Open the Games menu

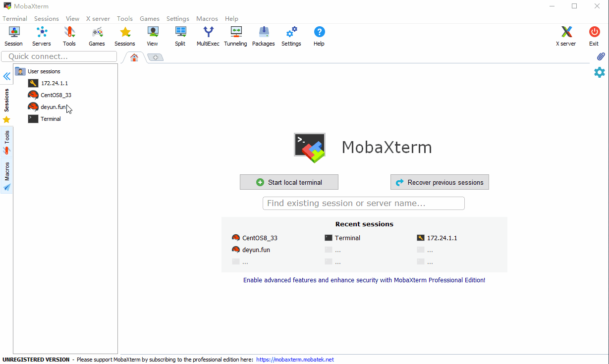150,19
